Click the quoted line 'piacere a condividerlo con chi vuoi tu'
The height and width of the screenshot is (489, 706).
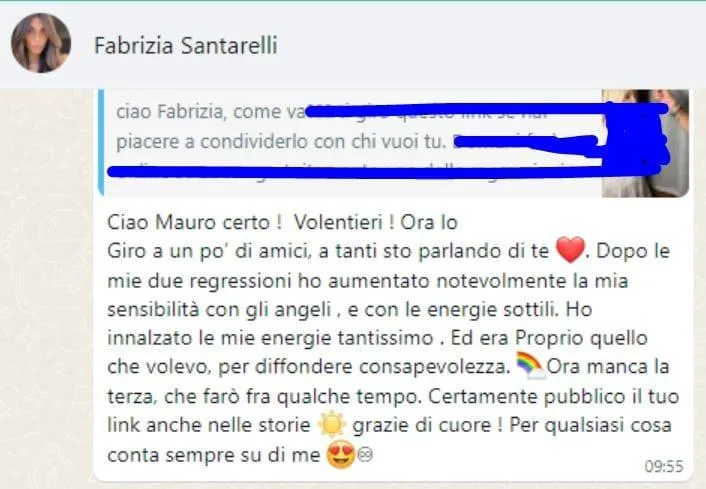pyautogui.click(x=281, y=142)
